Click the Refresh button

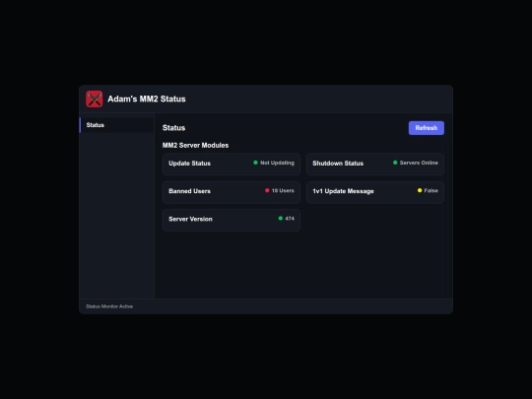click(427, 128)
